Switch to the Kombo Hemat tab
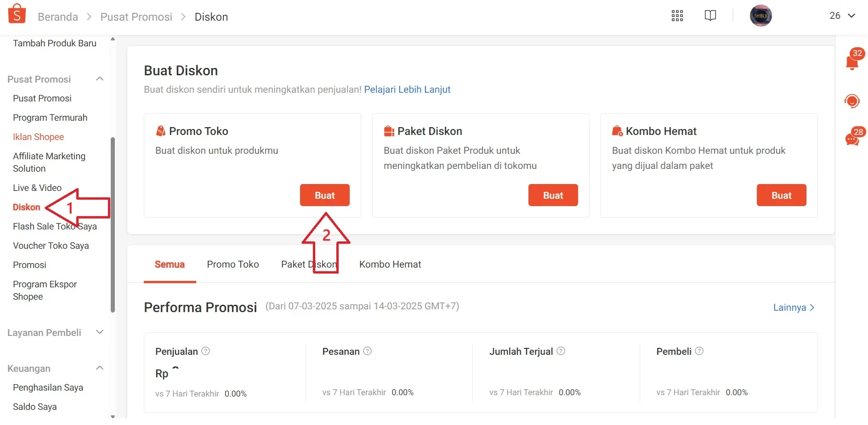868x425 pixels. tap(390, 264)
